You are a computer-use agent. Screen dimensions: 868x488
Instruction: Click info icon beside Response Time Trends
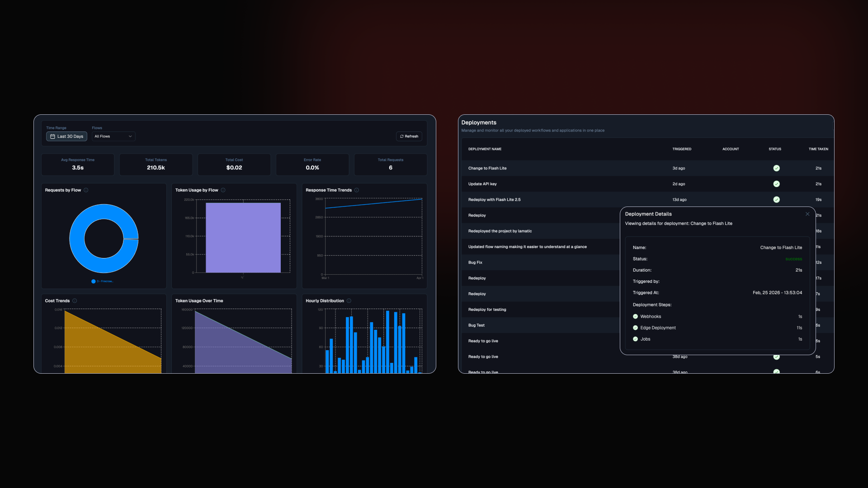click(x=357, y=190)
